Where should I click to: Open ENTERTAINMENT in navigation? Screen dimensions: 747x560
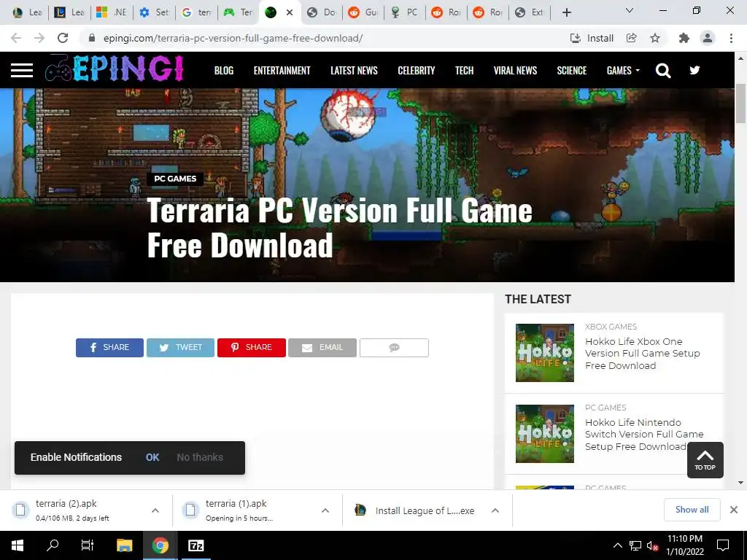coord(282,71)
